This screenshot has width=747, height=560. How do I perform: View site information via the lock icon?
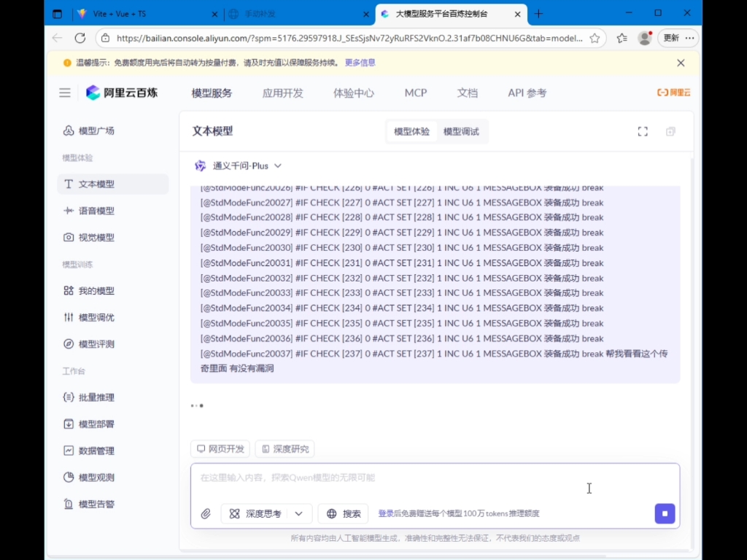pyautogui.click(x=106, y=38)
